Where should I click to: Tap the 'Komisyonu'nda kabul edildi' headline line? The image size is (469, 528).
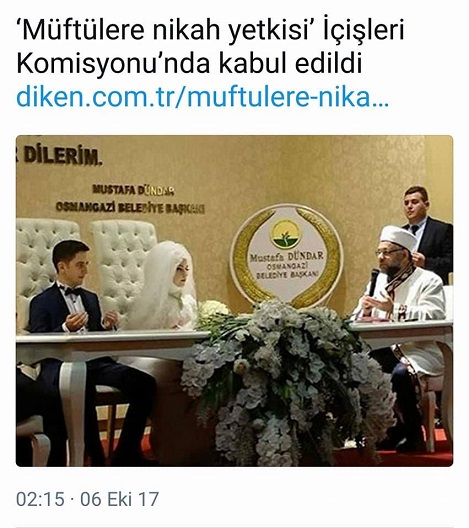189,63
